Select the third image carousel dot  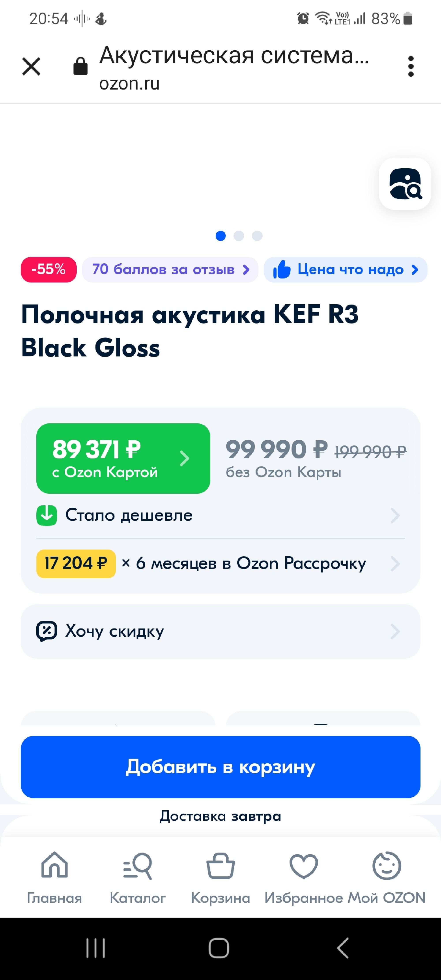click(257, 236)
